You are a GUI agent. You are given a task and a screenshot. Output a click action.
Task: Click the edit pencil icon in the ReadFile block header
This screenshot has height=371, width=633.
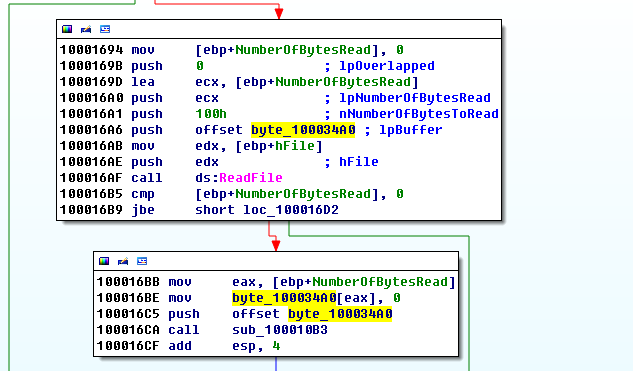pyautogui.click(x=86, y=29)
